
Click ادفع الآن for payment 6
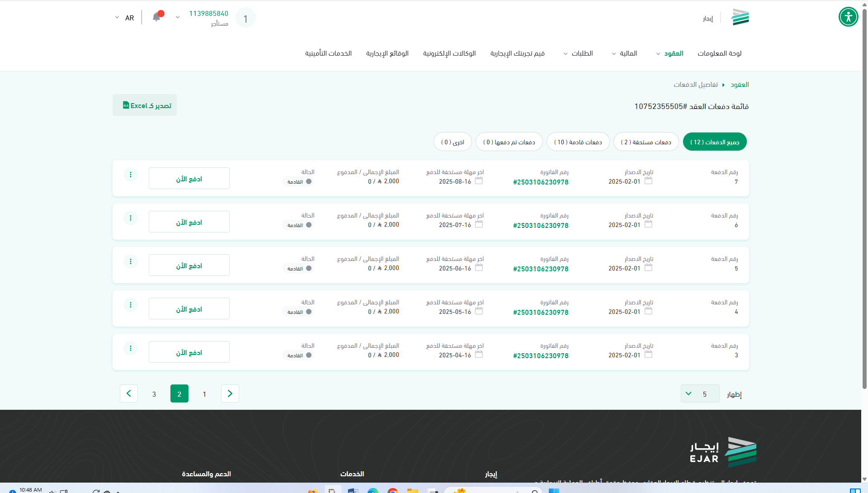coord(189,222)
